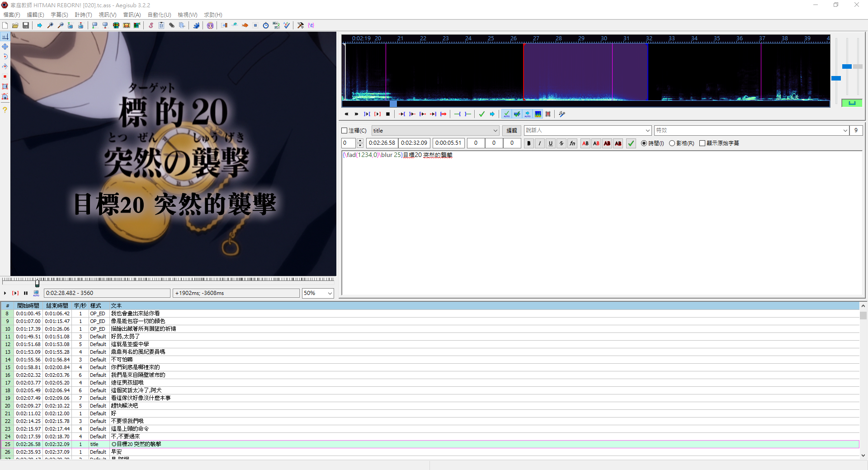Apply bold with the B button
This screenshot has width=868, height=470.
point(529,143)
